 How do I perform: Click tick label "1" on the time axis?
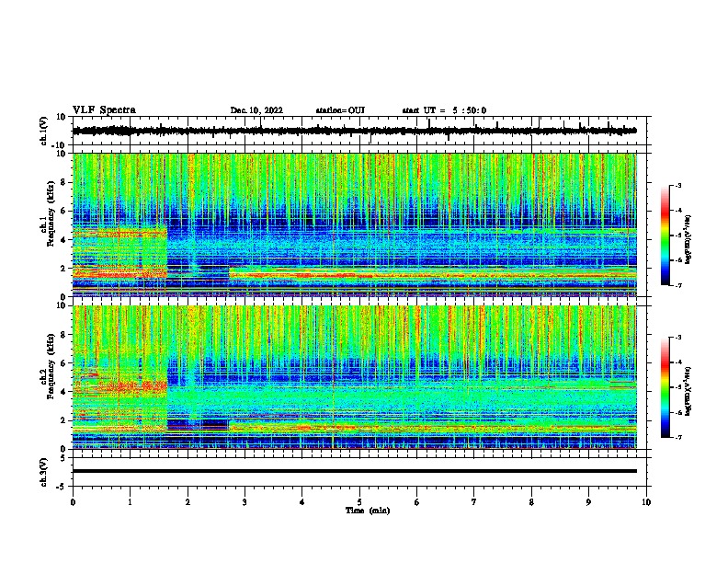point(130,502)
